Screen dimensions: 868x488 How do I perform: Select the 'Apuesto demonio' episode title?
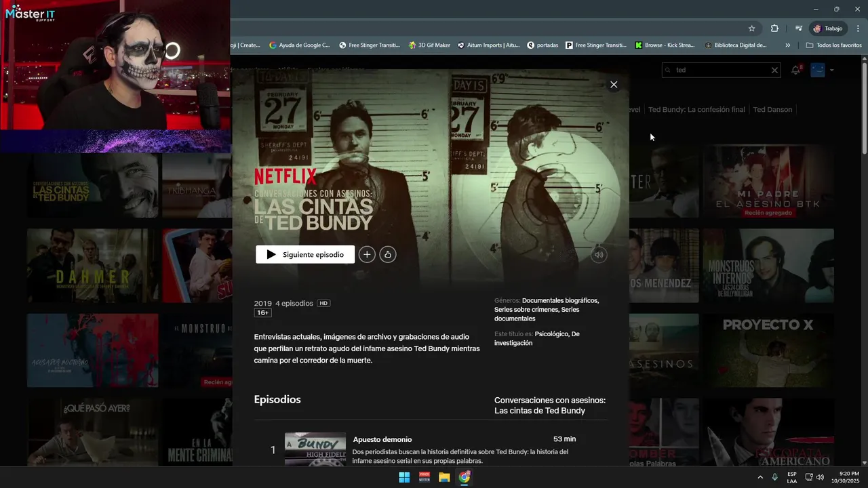[x=382, y=439]
